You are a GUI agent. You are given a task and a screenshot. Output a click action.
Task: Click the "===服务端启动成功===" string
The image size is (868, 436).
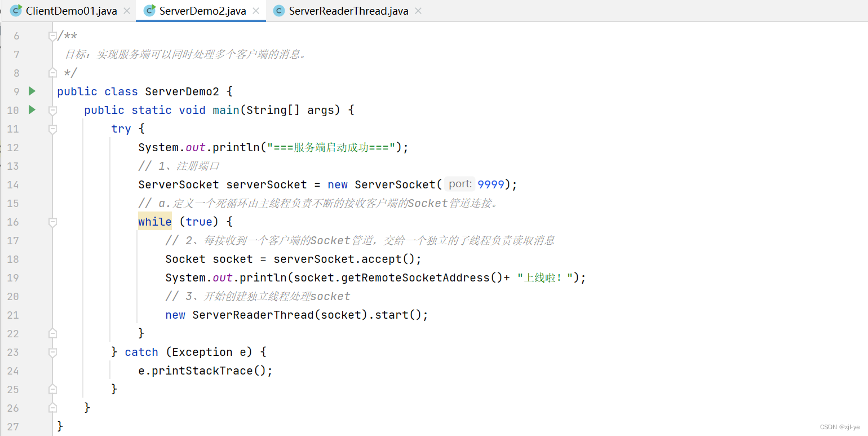331,147
